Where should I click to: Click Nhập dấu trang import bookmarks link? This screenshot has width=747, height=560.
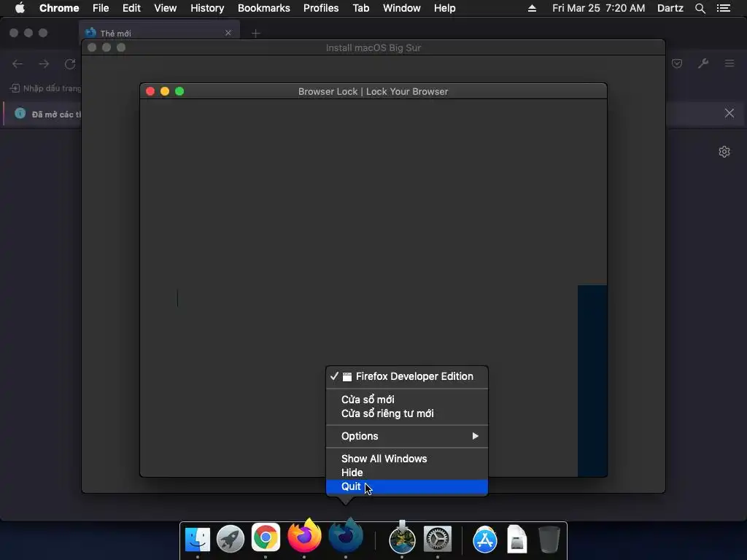coord(46,88)
